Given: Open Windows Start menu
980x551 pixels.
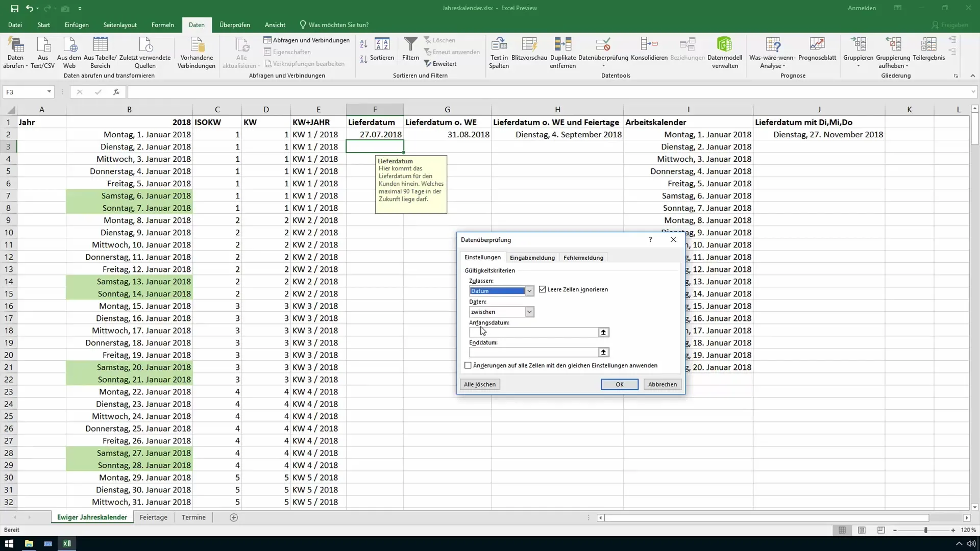Looking at the screenshot, I should point(9,543).
